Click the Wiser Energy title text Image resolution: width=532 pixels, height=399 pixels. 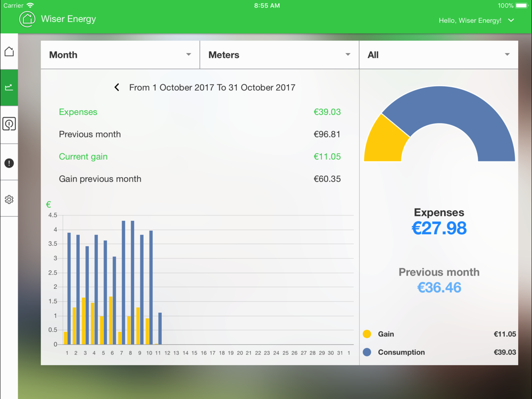[x=69, y=19]
